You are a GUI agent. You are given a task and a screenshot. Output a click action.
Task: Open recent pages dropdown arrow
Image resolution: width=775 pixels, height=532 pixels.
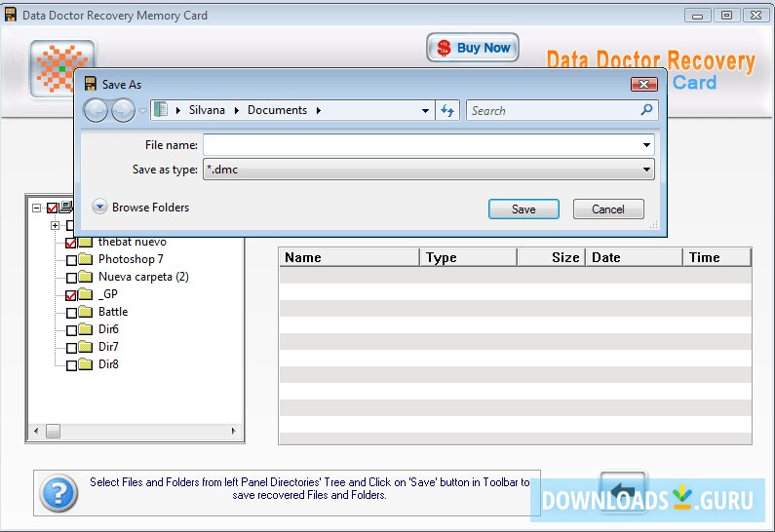[143, 111]
